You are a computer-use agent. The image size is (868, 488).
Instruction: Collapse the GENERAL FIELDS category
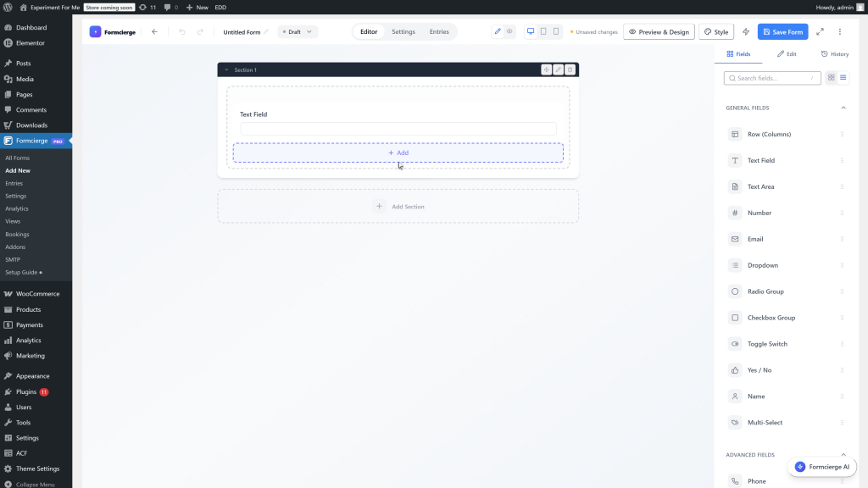point(843,108)
